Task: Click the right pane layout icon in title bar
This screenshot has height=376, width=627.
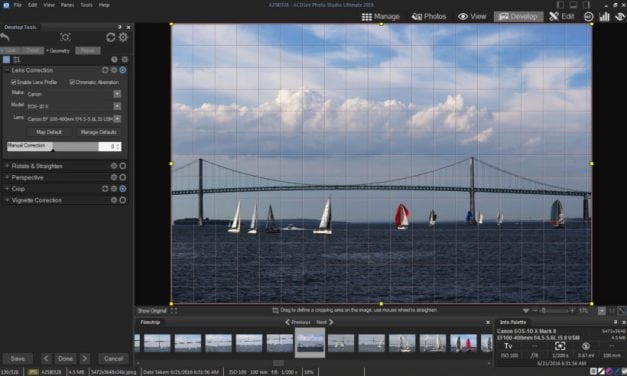Action: point(586,5)
